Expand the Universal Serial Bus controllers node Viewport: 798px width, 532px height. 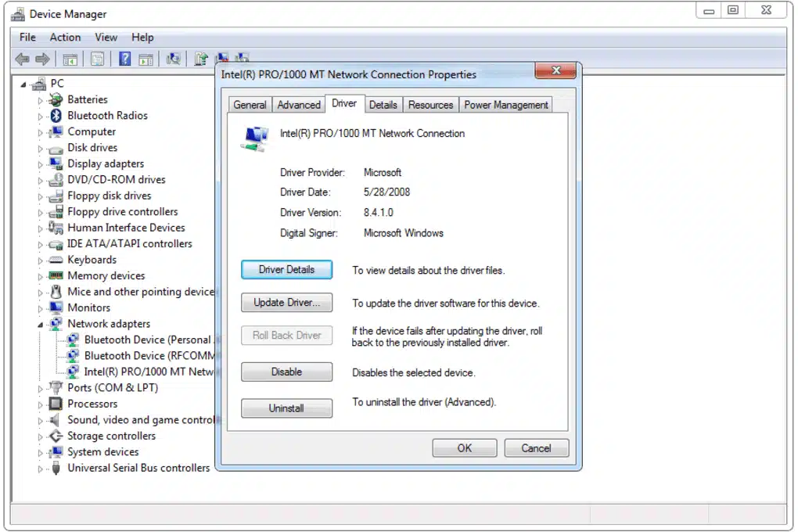[x=40, y=469]
